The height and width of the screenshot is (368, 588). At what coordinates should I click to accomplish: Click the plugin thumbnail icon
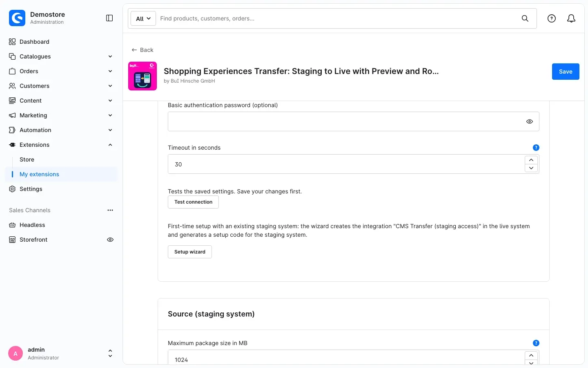coord(143,76)
